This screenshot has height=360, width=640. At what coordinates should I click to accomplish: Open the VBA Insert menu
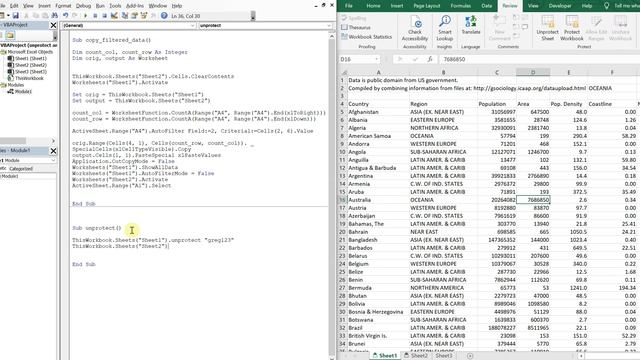pyautogui.click(x=44, y=6)
